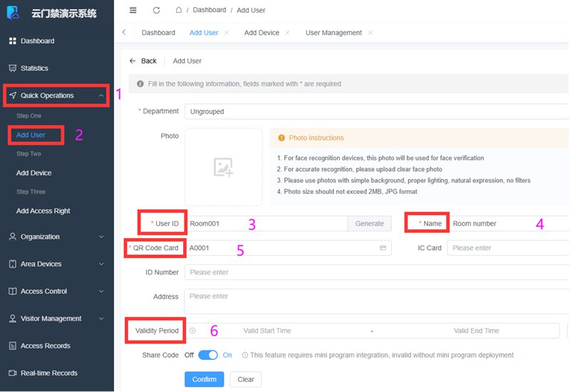Click the clock icon in Validity Period
The height and width of the screenshot is (392, 570).
(x=193, y=331)
